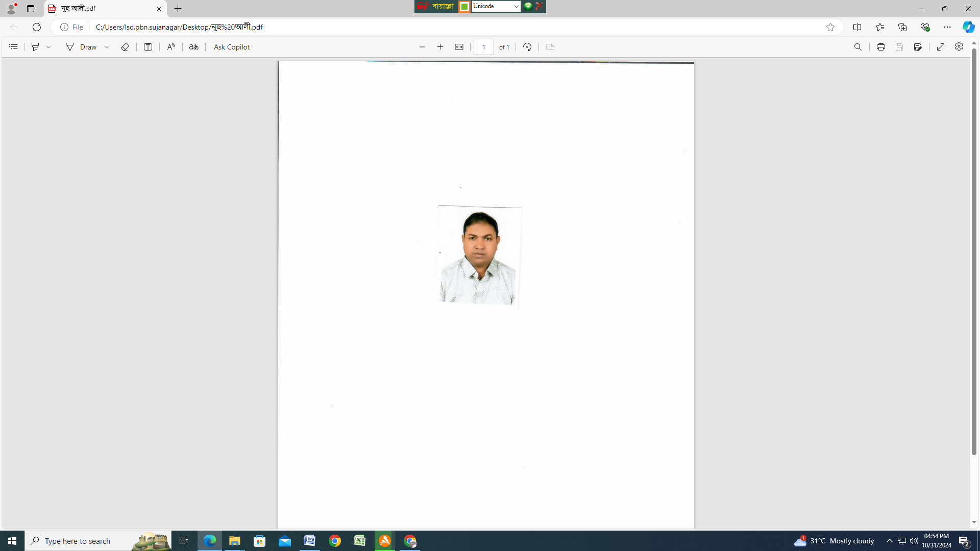Open a new browser tab
This screenshot has width=980, height=551.
pos(178,9)
